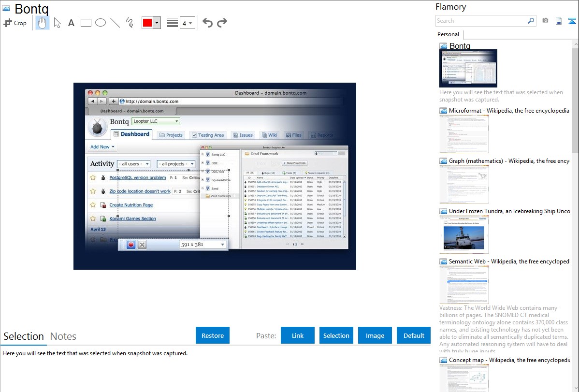Click the icon beside the main Bontq heading
Image resolution: width=579 pixels, height=392 pixels.
tap(6, 8)
